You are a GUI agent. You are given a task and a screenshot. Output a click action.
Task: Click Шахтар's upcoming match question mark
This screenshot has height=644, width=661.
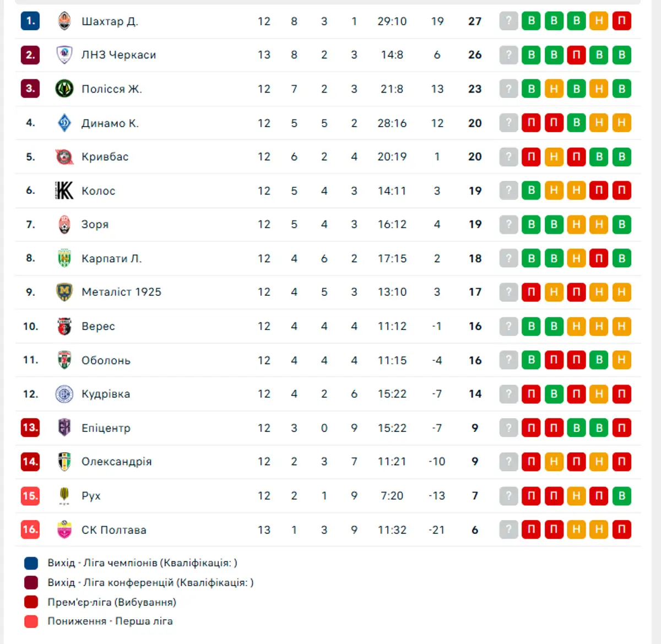pyautogui.click(x=508, y=21)
